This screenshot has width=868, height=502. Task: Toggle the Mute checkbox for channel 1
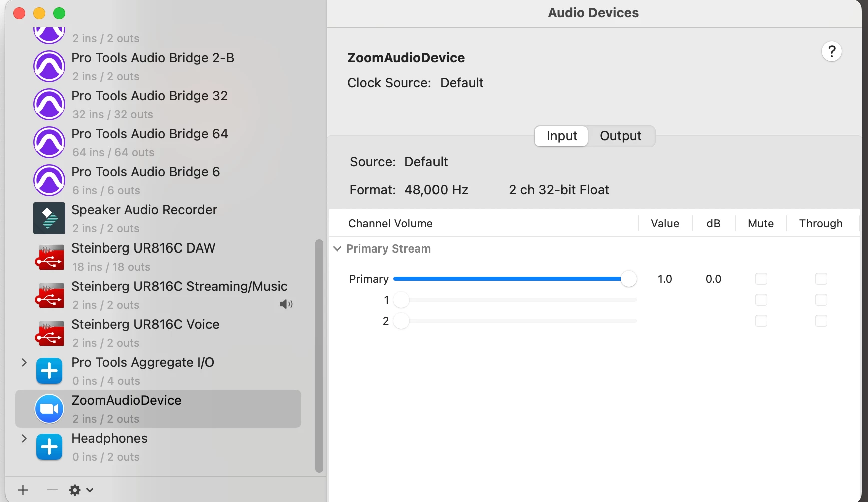point(761,300)
